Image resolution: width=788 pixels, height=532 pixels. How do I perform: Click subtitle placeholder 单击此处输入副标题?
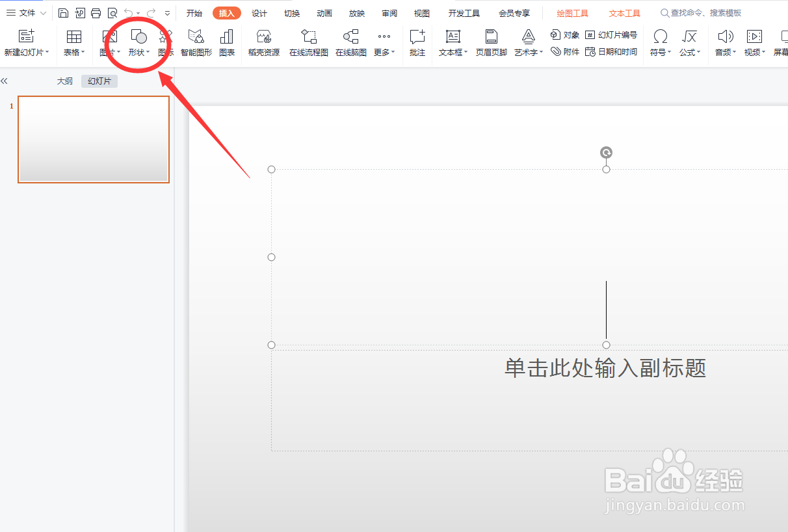[605, 368]
